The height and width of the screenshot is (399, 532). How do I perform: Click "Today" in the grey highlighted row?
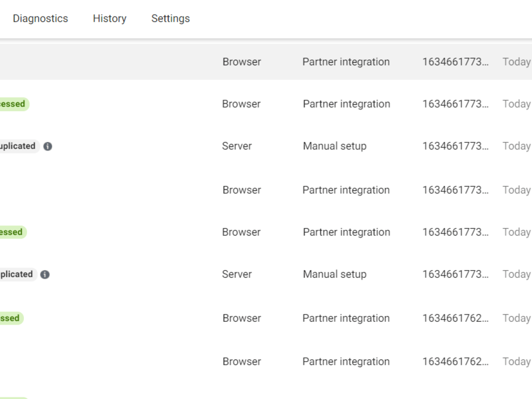click(x=517, y=62)
